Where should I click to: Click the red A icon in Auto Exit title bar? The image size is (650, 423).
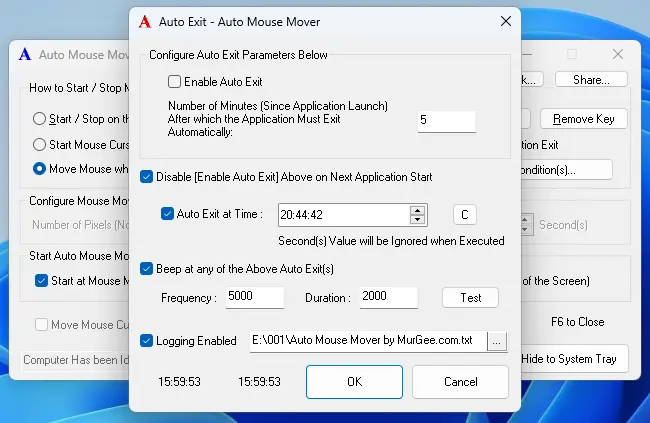tap(145, 22)
